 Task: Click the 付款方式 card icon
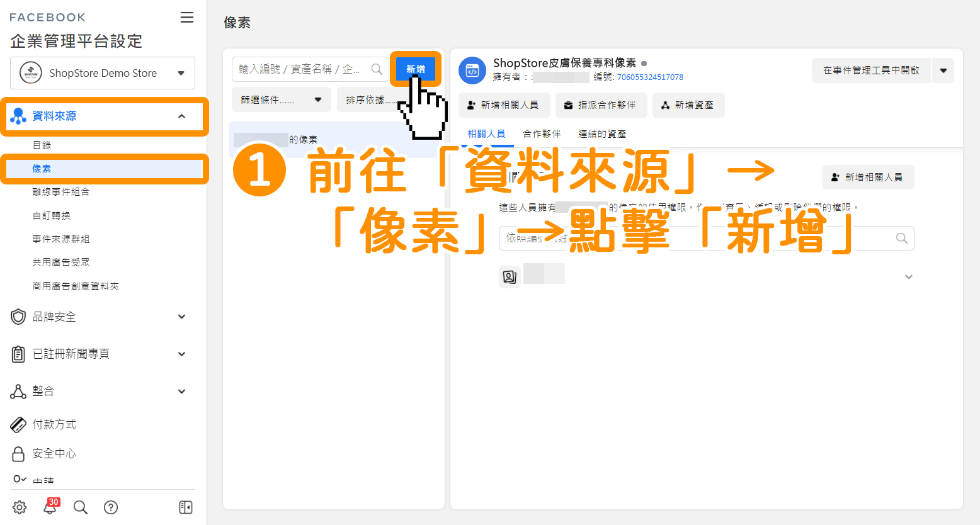(x=18, y=425)
